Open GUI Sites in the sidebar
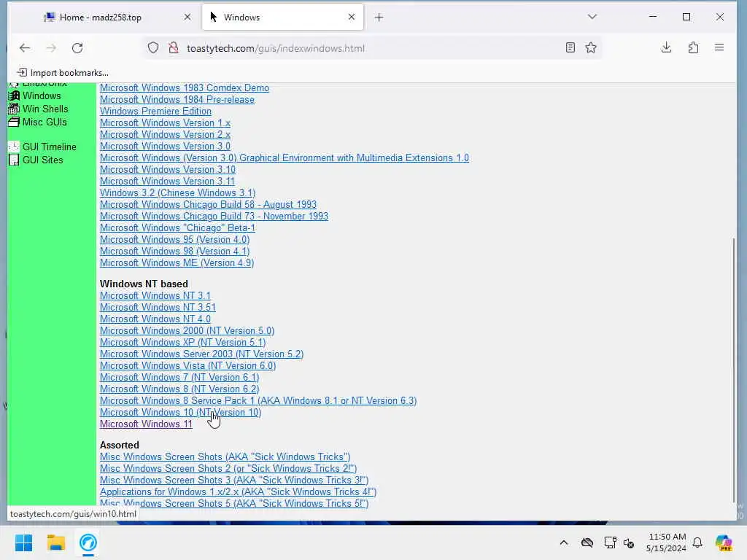747x560 pixels. [42, 160]
